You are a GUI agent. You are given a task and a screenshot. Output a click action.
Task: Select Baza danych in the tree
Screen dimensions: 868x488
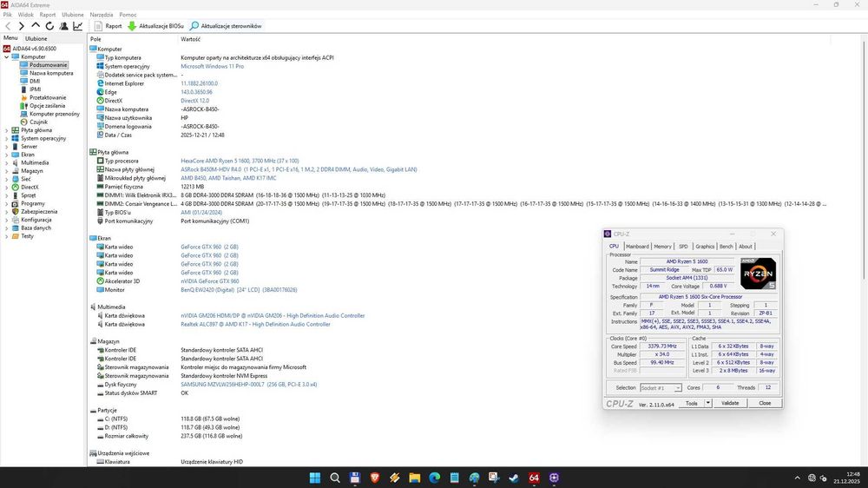point(36,228)
